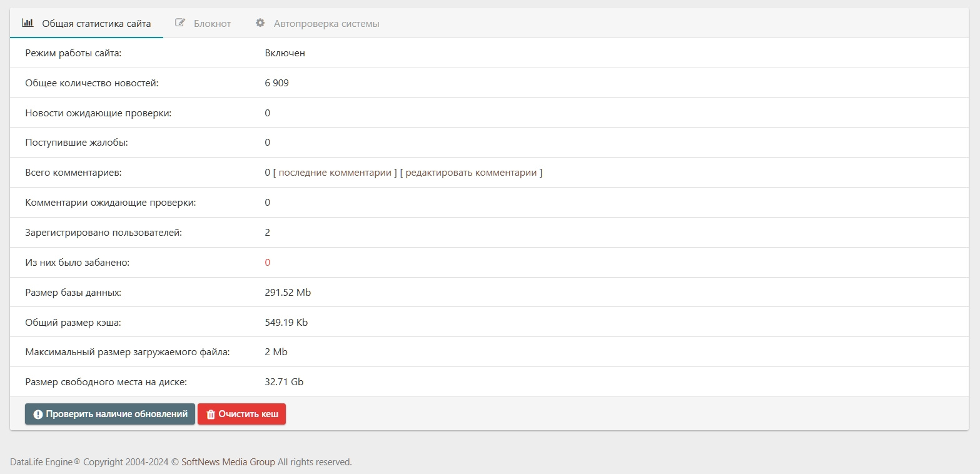The image size is (980, 474).
Task: Click the Поступившие жалобы label
Action: coord(76,143)
